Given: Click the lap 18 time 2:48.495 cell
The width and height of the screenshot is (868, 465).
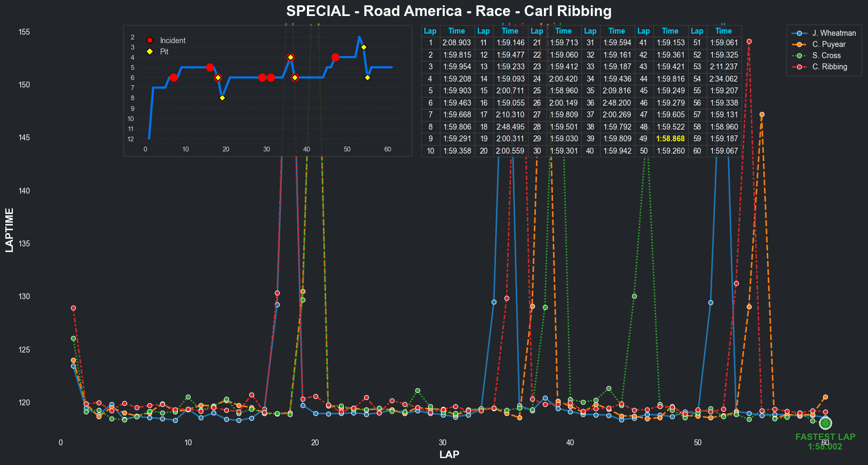Looking at the screenshot, I should (510, 127).
